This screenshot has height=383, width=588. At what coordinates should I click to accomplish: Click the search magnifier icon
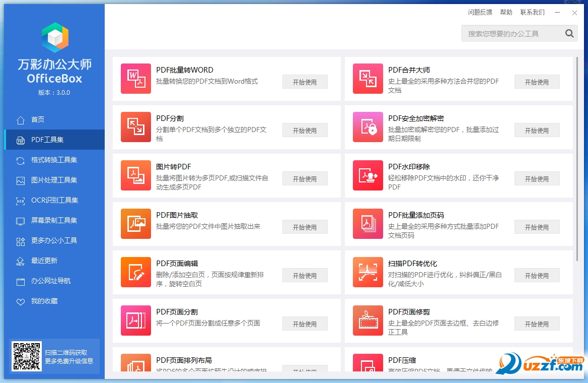(569, 33)
